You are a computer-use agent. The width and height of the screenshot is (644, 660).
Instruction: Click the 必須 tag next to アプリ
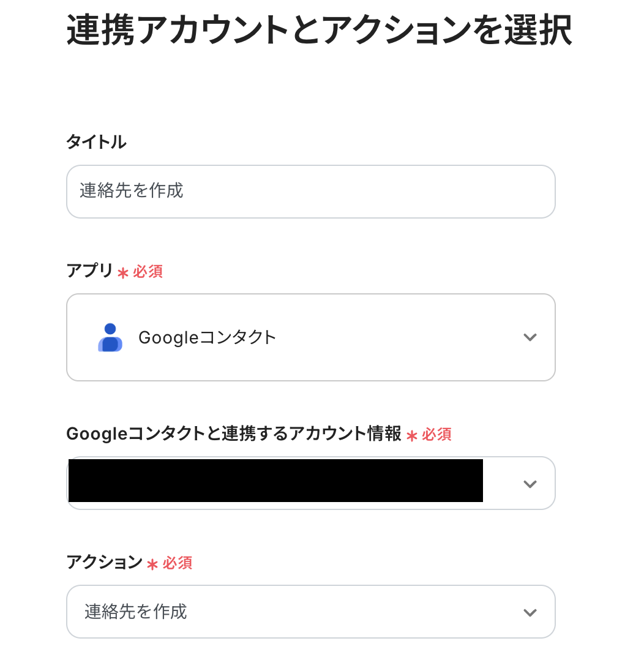[x=148, y=272]
